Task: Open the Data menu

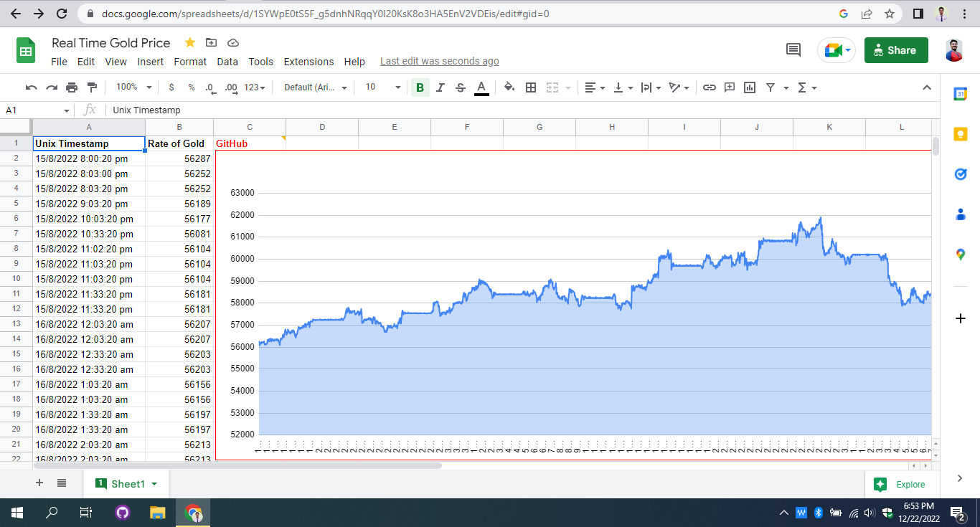Action: click(227, 62)
